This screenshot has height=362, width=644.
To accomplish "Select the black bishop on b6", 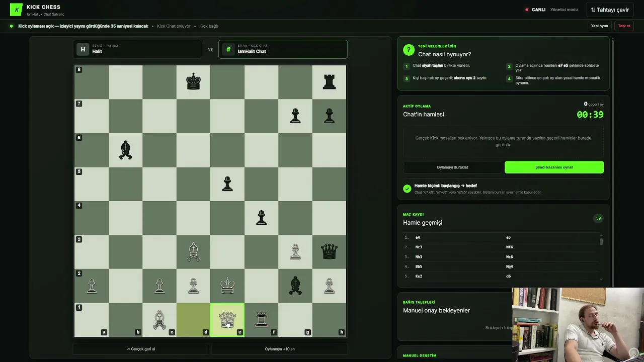I will [125, 150].
